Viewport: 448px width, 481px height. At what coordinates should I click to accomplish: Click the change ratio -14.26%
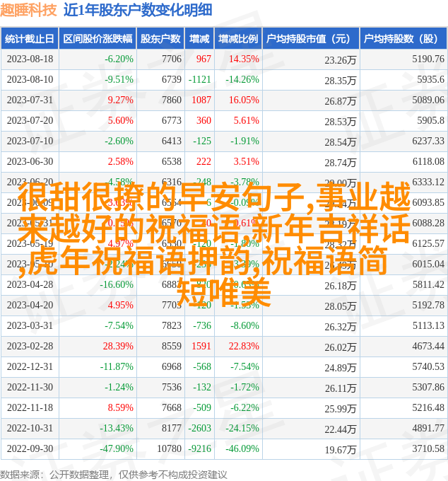(242, 79)
